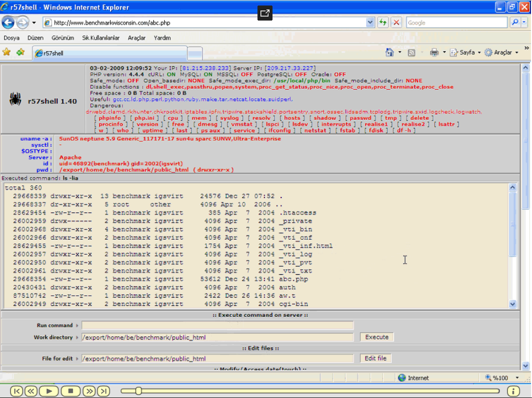Click the phpinfo link
This screenshot has width=532, height=398.
click(110, 118)
